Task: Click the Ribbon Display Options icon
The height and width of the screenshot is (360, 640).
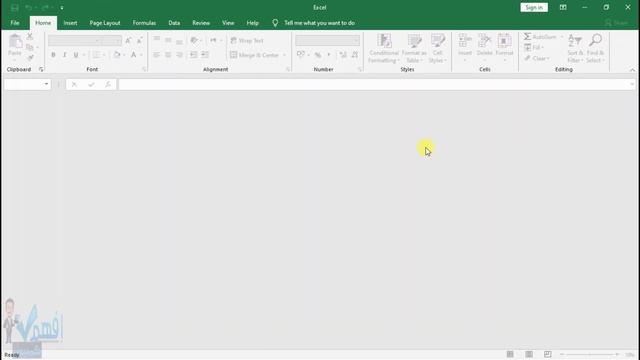Action: pyautogui.click(x=563, y=7)
